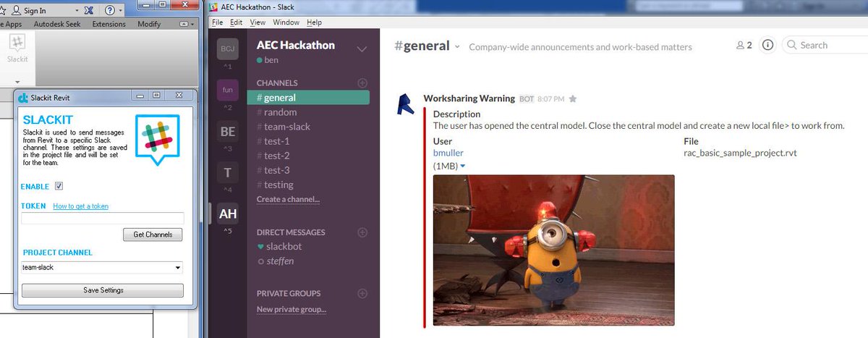Open the minion GIF image

[x=553, y=250]
